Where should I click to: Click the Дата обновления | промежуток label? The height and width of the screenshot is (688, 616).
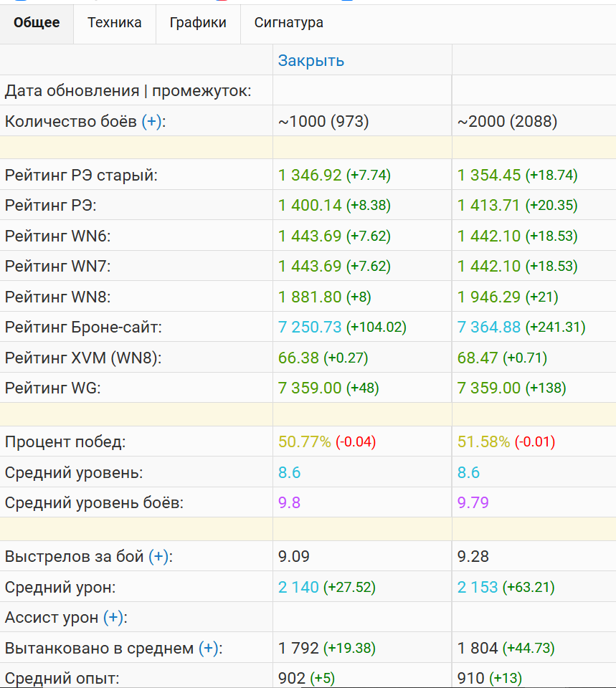[x=128, y=91]
